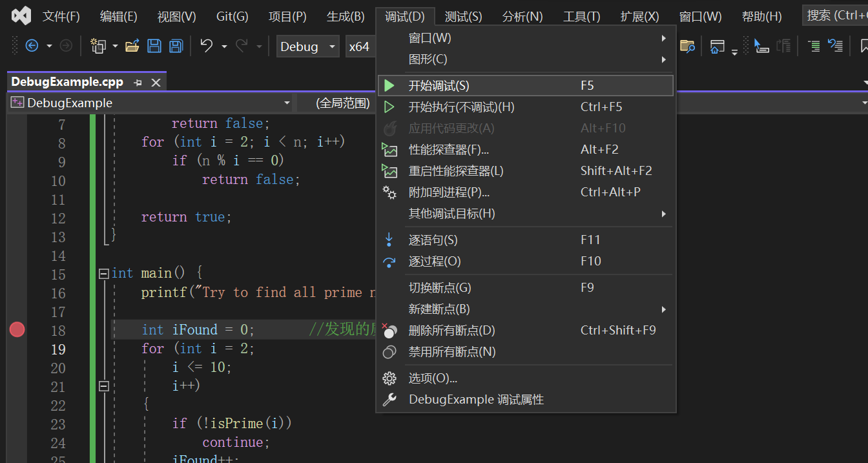Viewport: 868px width, 463px height.
Task: Open the 编辑(E) menu
Action: (x=119, y=16)
